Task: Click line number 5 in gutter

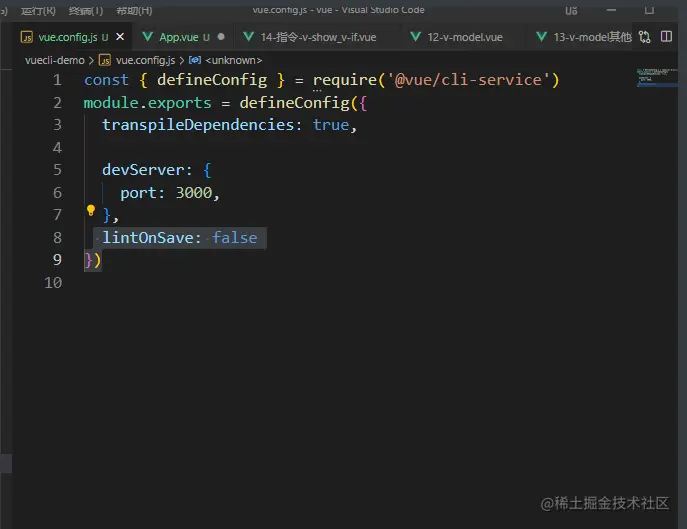Action: pyautogui.click(x=57, y=170)
